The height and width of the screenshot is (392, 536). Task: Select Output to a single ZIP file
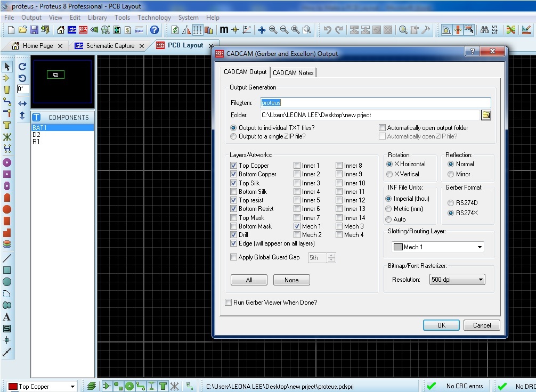tap(233, 136)
